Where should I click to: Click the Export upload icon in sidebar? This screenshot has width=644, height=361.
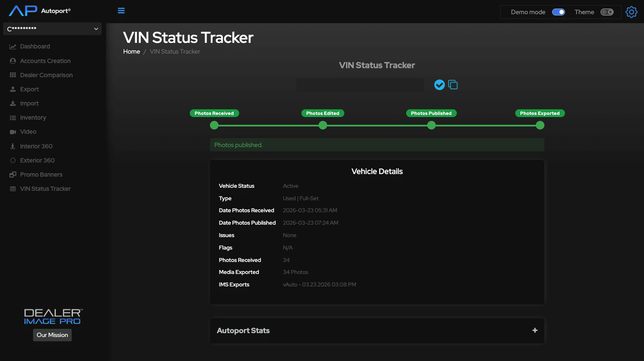13,89
